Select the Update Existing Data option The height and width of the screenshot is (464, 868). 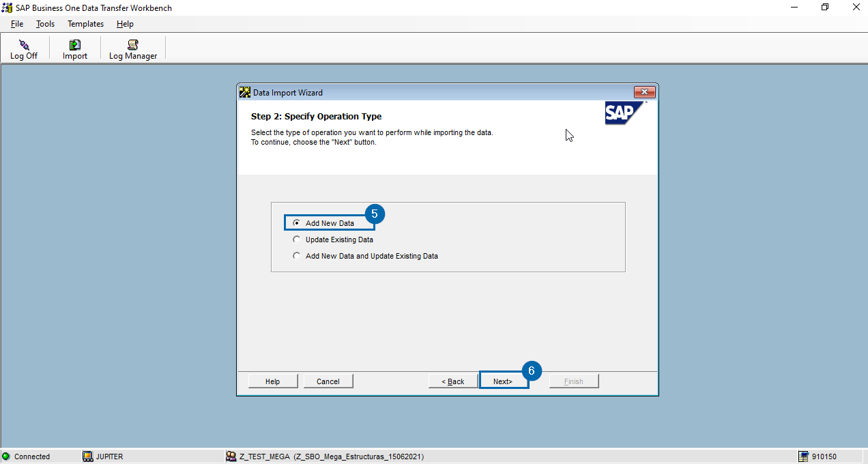(333, 240)
